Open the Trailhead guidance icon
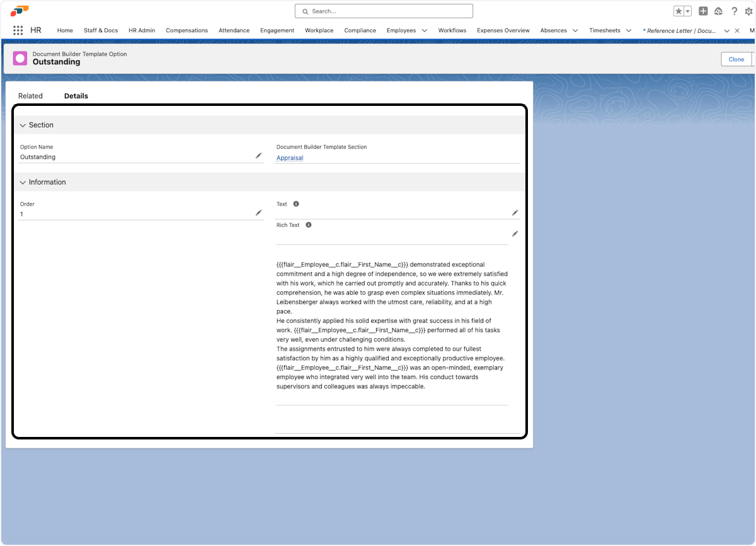 [718, 11]
